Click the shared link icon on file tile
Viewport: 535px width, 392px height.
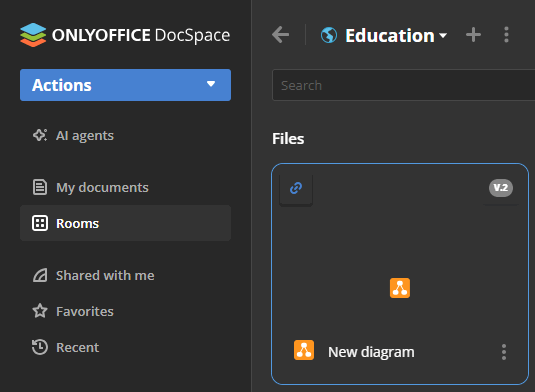(296, 188)
